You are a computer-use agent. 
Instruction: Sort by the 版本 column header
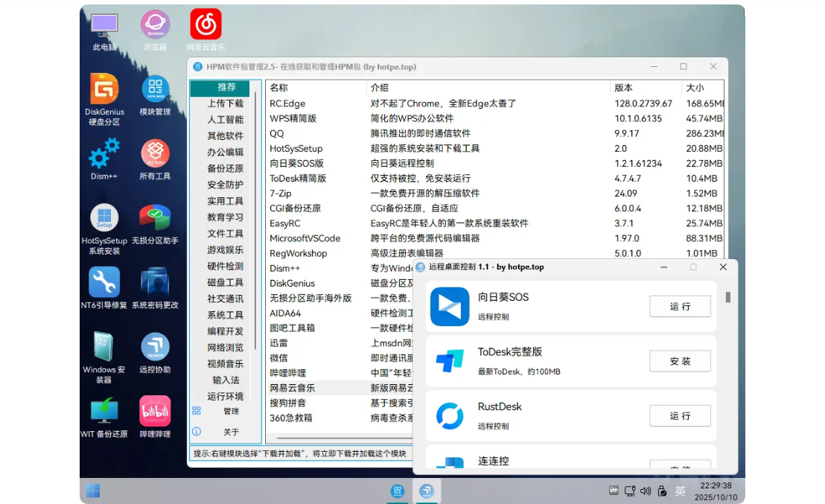(x=646, y=88)
